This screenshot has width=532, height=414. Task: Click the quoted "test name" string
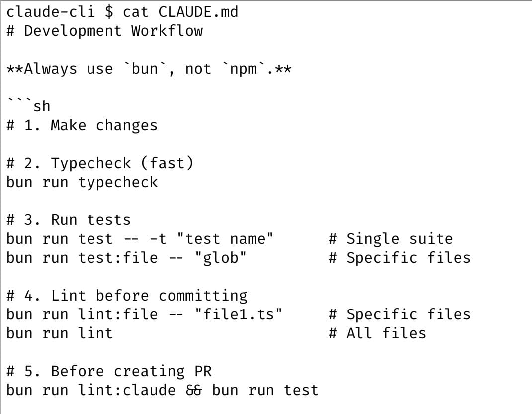pos(229,239)
